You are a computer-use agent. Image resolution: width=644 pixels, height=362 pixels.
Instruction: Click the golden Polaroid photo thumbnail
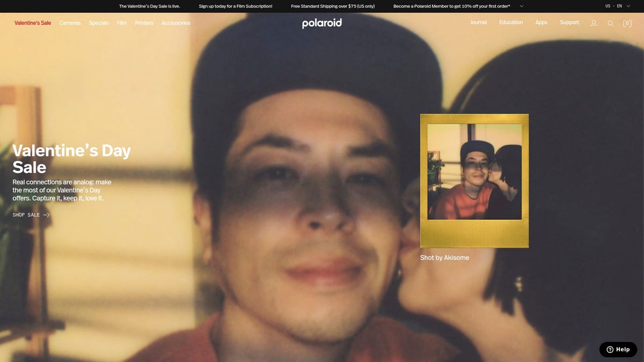pos(474,180)
